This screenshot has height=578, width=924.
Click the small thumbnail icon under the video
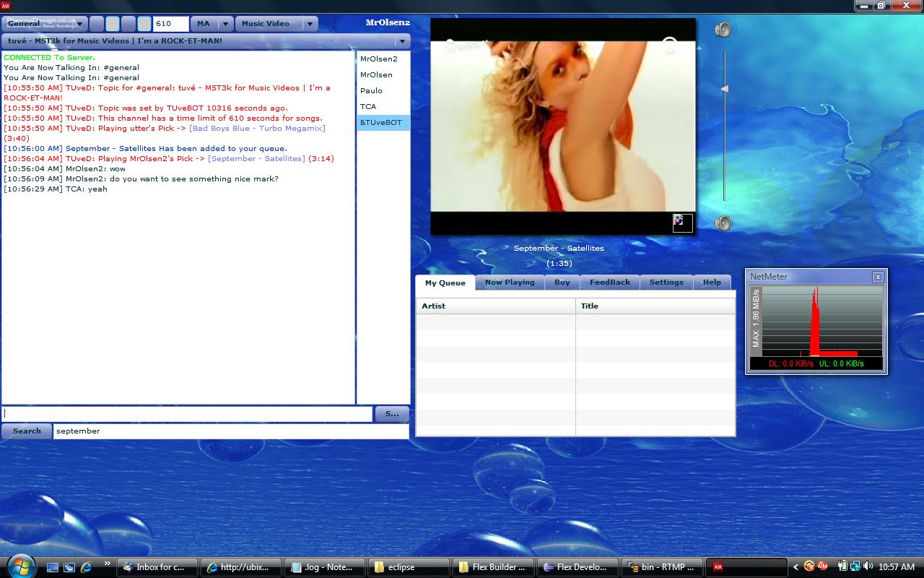(x=682, y=223)
